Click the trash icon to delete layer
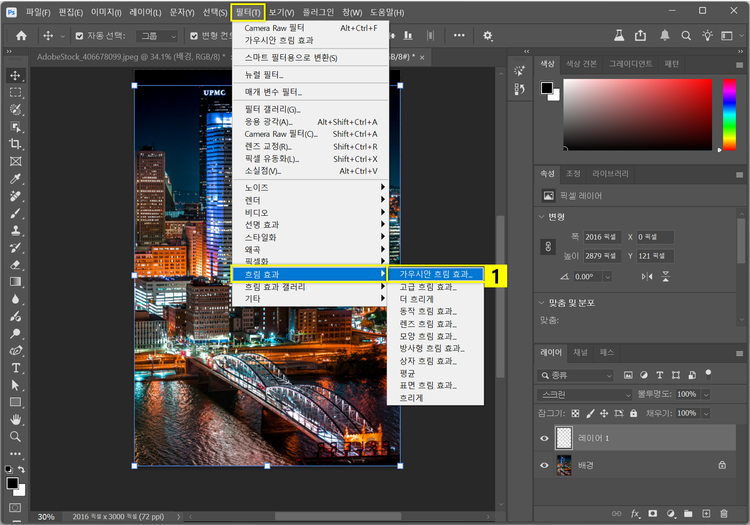The width and height of the screenshot is (750, 525). click(x=724, y=514)
